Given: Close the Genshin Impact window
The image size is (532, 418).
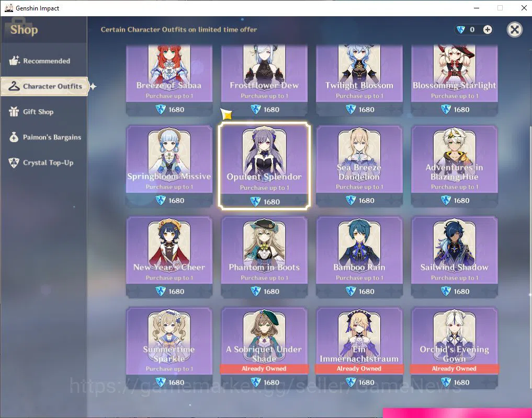Looking at the screenshot, I should pyautogui.click(x=524, y=8).
